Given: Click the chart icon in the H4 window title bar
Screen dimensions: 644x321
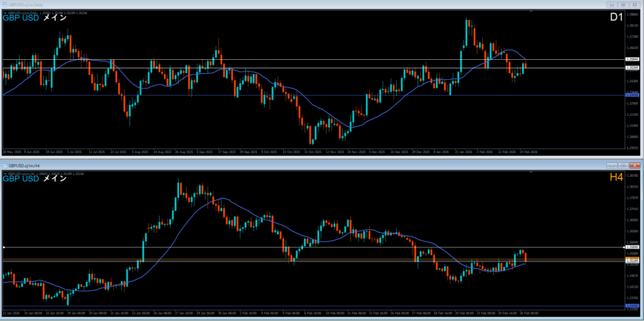Looking at the screenshot, I should click(5, 166).
